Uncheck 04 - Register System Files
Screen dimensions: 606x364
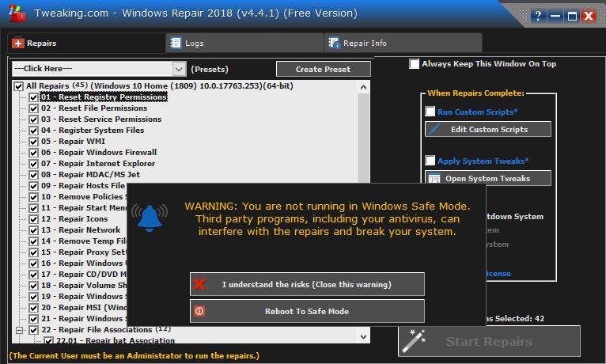coord(34,131)
